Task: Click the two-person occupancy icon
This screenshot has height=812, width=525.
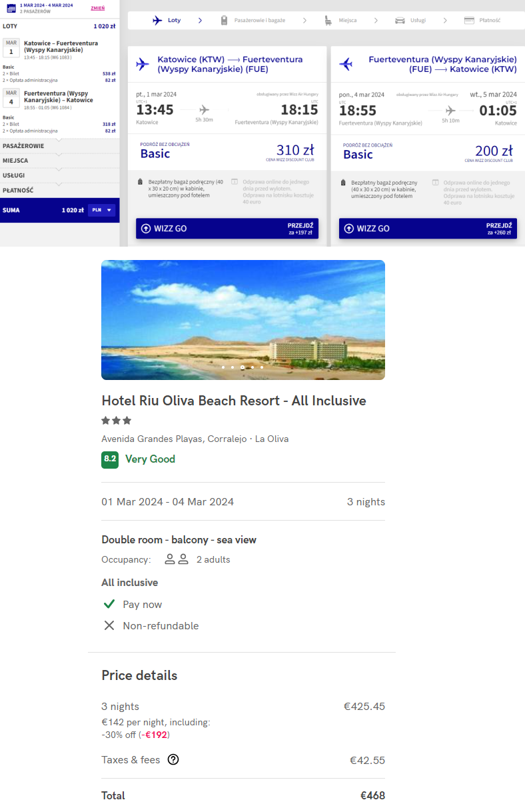Action: (177, 559)
